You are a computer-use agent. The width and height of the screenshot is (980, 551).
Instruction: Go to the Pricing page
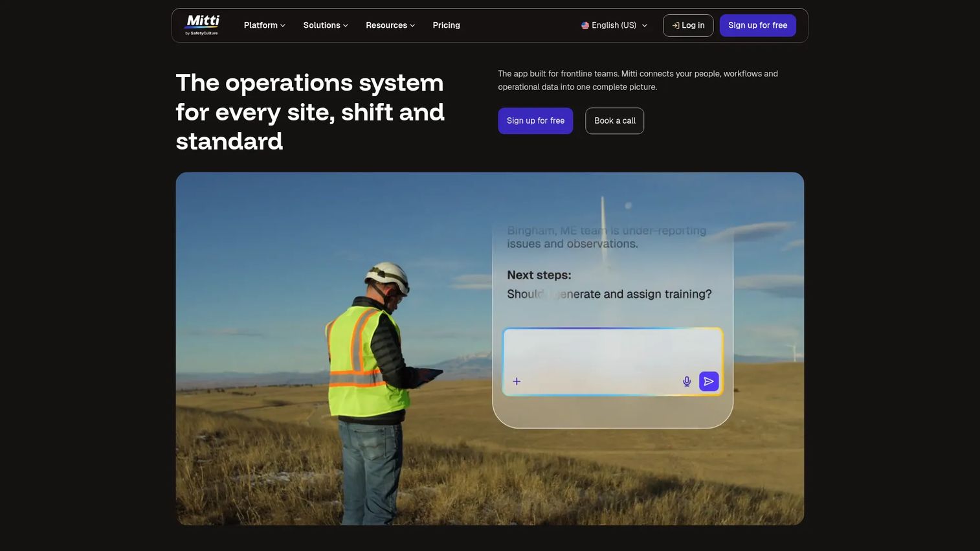[447, 25]
